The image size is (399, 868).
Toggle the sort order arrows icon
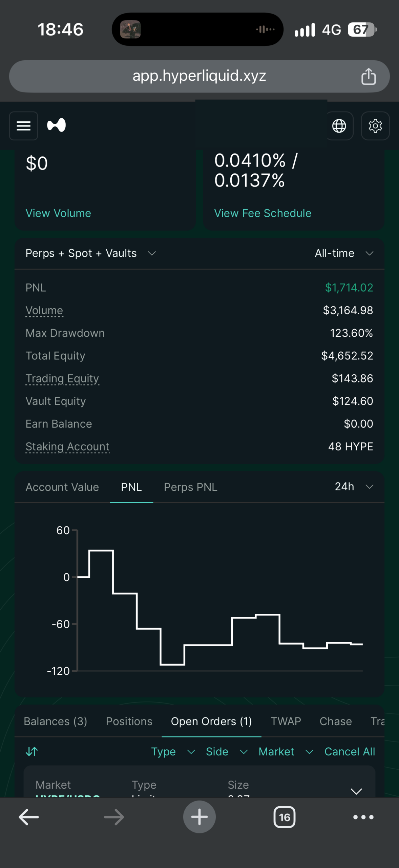[32, 751]
